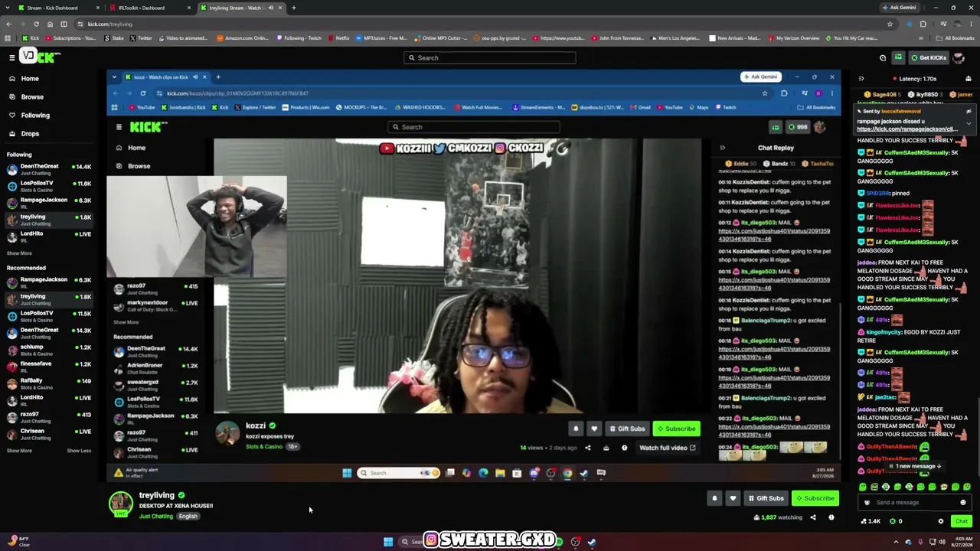The width and height of the screenshot is (980, 551).
Task: Open the Windows Start button on the taskbar
Action: 388,542
